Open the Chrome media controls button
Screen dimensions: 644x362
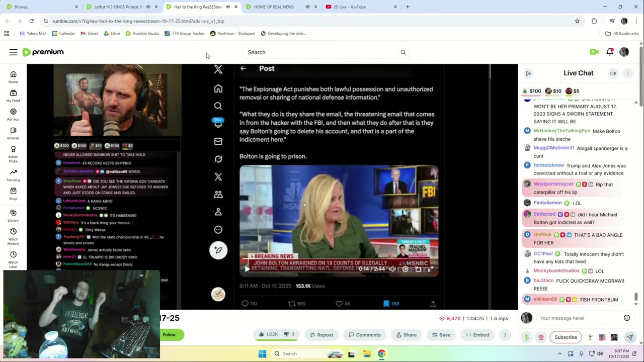click(x=612, y=21)
